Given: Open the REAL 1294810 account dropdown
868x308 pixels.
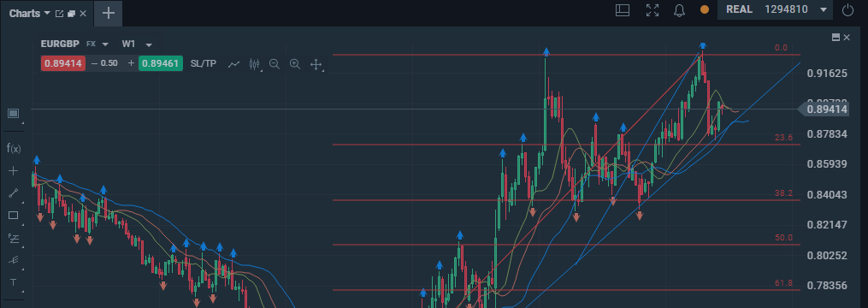Looking at the screenshot, I should (x=775, y=9).
